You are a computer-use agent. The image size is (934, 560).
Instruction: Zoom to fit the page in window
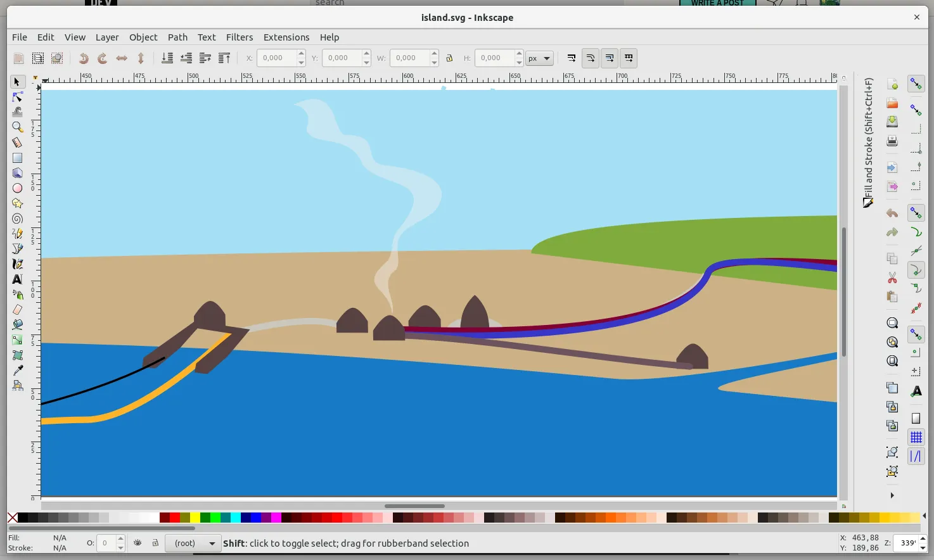point(892,361)
